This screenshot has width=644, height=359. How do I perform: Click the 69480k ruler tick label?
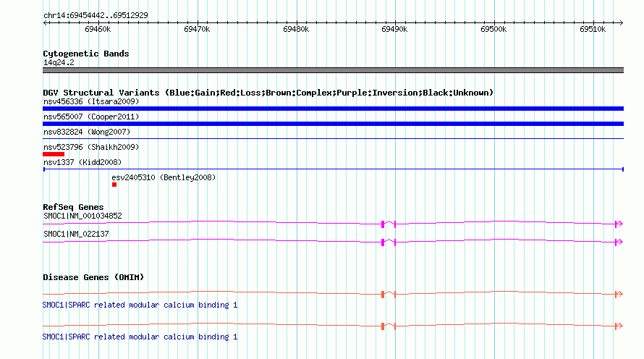pyautogui.click(x=296, y=29)
